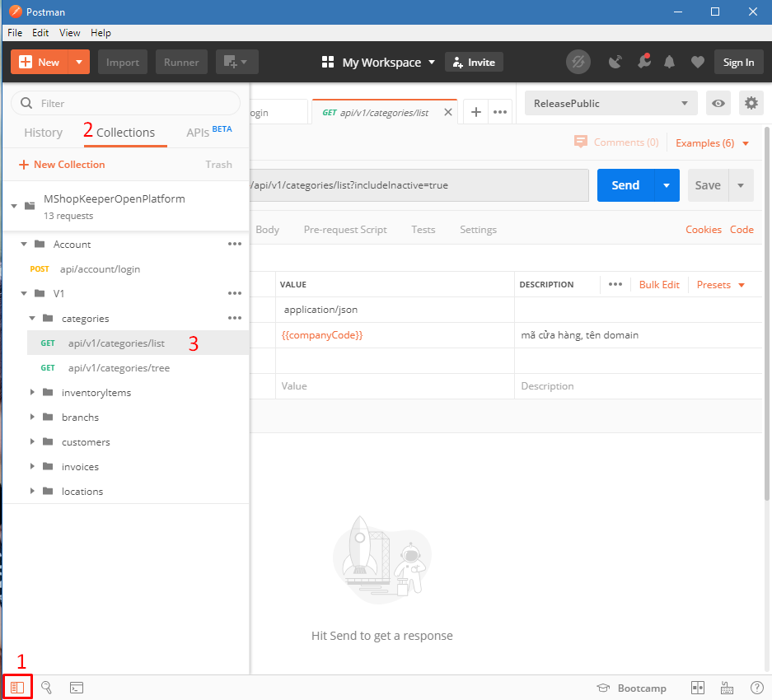Switch to the History tab
Screen dimensions: 772x700
[x=44, y=133]
